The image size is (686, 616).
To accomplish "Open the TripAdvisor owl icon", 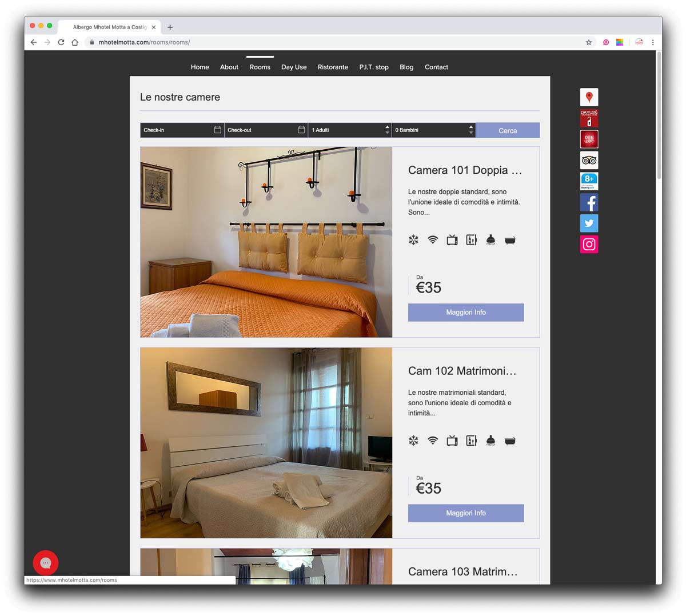I will point(589,160).
